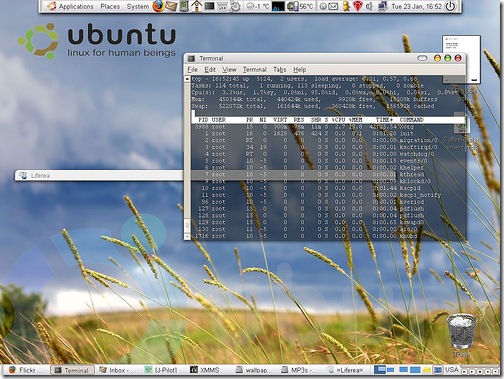Click the Terminal window title icon
The image size is (504, 379).
(191, 59)
